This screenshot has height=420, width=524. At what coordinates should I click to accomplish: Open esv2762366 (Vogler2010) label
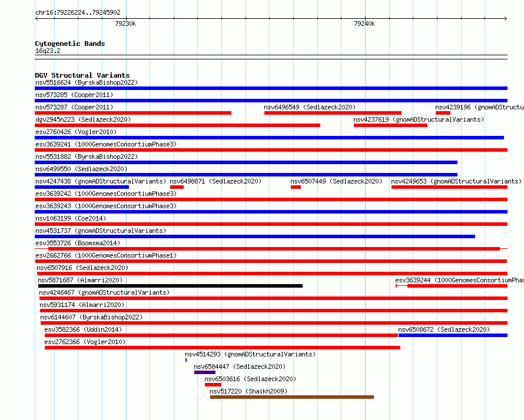click(x=85, y=342)
